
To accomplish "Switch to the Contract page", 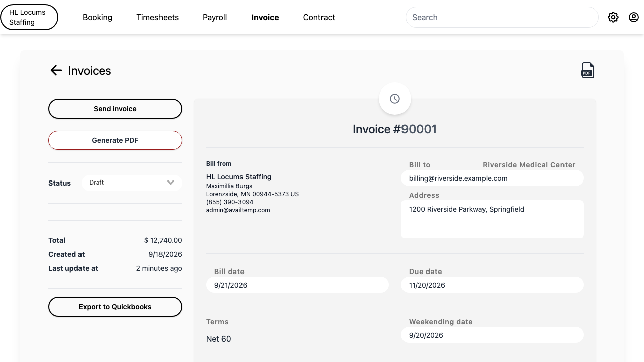I will click(x=319, y=17).
